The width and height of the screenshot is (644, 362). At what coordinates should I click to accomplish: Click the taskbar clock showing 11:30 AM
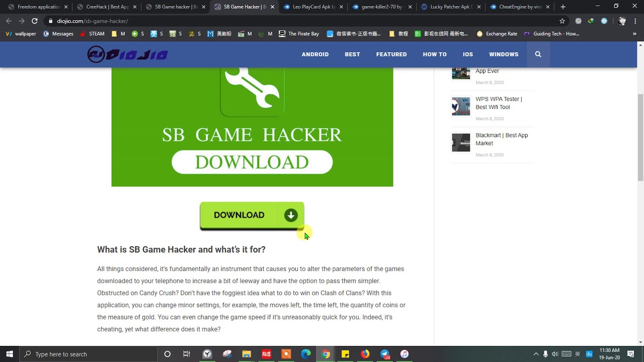coord(609,354)
